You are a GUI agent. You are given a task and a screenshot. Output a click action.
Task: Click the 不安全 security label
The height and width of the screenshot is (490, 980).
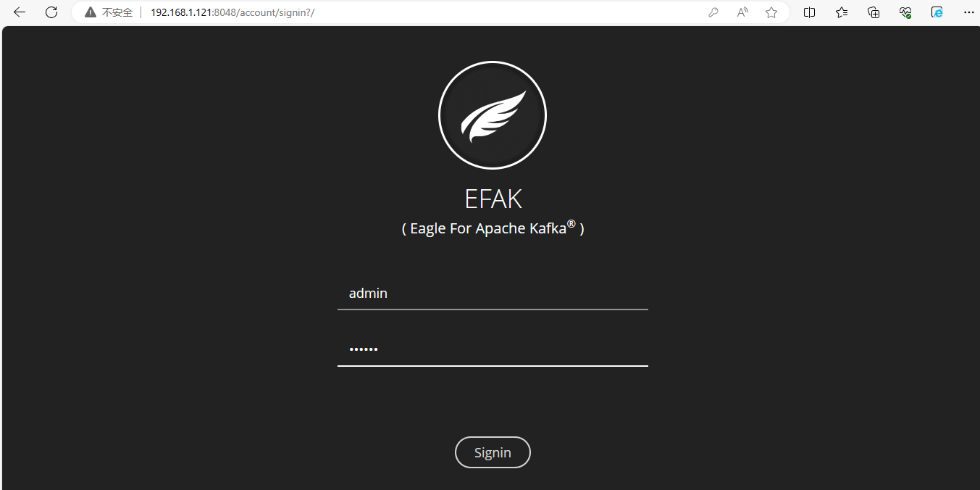point(117,12)
